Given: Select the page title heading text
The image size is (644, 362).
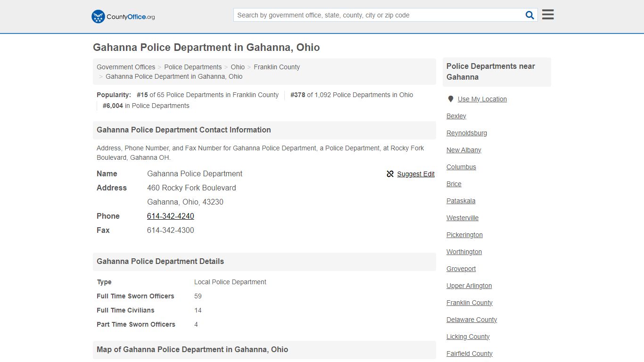Looking at the screenshot, I should (206, 48).
